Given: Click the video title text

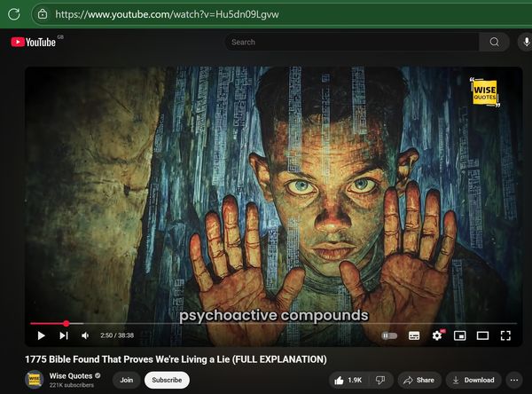Looking at the screenshot, I should click(x=176, y=359).
